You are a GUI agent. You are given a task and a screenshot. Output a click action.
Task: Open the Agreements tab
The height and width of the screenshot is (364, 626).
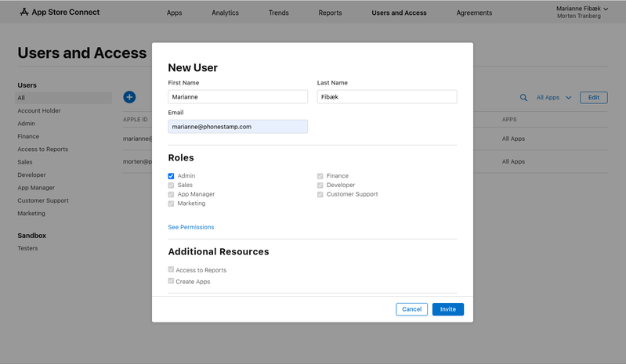click(x=474, y=13)
